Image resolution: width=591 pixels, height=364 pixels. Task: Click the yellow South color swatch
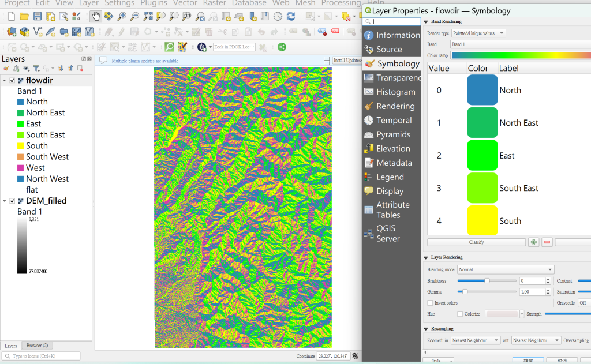pos(482,220)
